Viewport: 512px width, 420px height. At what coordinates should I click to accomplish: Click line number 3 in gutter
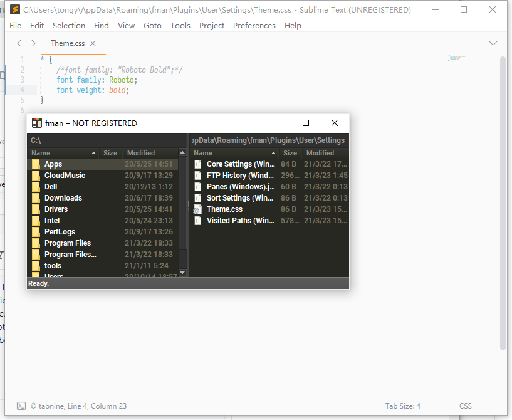click(22, 80)
